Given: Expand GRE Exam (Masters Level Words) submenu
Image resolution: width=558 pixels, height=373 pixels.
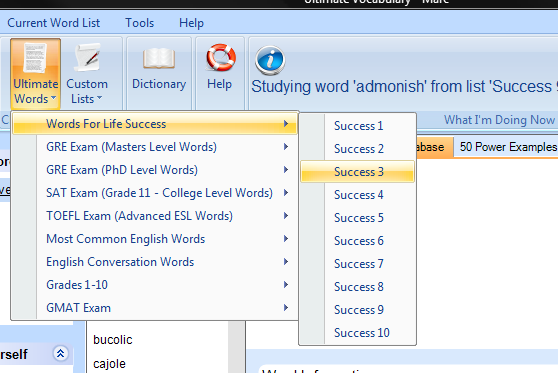Looking at the screenshot, I should click(155, 147).
